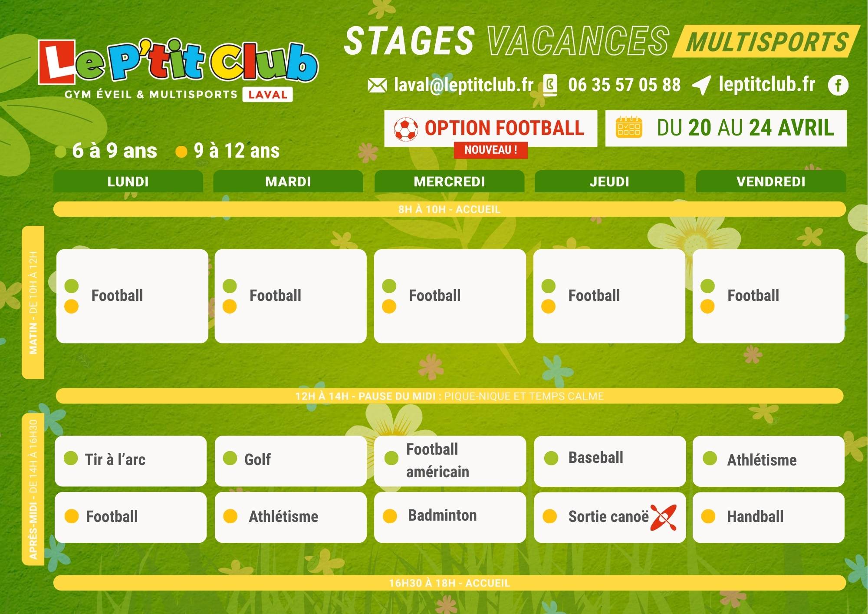Viewport: 868px width, 614px height.
Task: Click the soccer ball icon
Action: point(406,129)
